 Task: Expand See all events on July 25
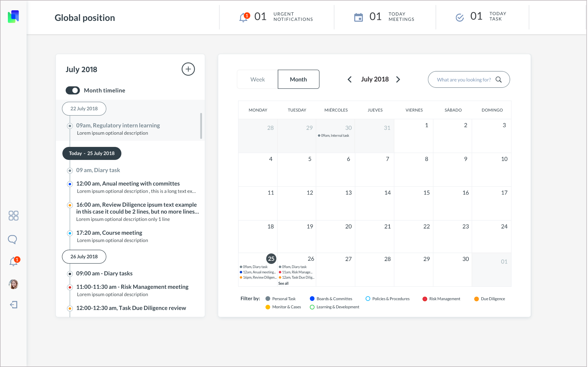(283, 283)
